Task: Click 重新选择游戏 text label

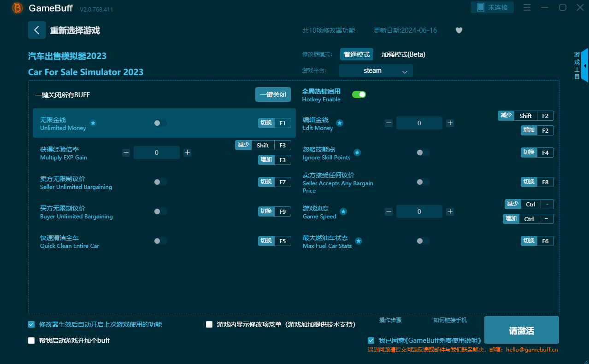Action: [x=75, y=30]
